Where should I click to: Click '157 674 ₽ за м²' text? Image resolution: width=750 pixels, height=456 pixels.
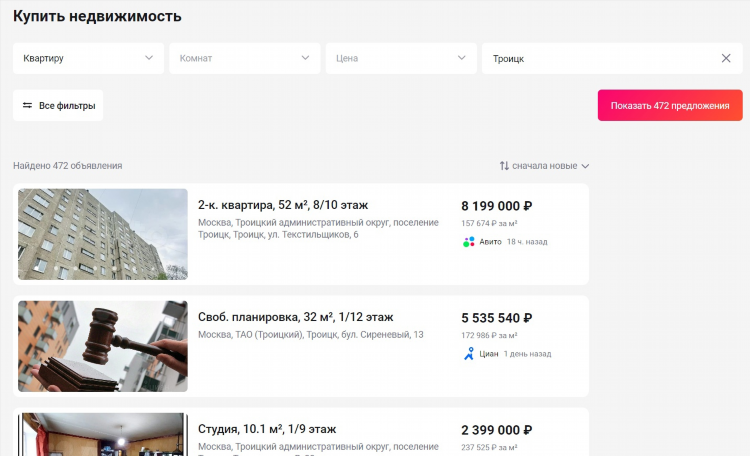489,223
